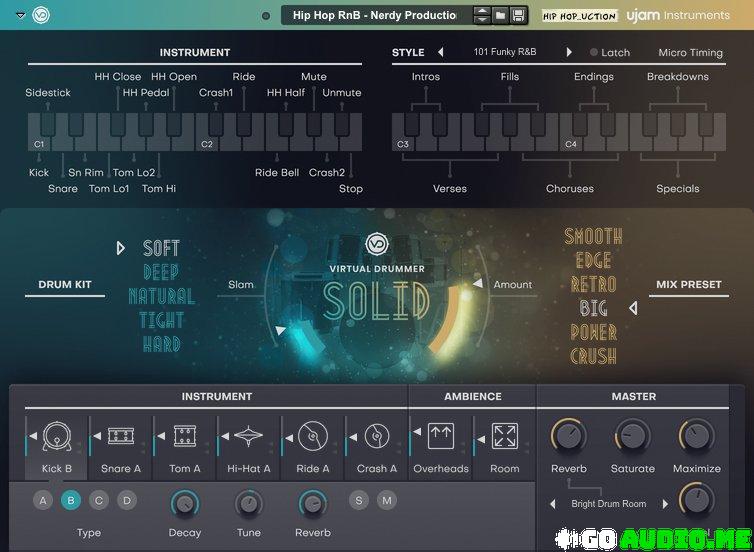
Task: Open the preset browser folder icon
Action: pyautogui.click(x=501, y=15)
